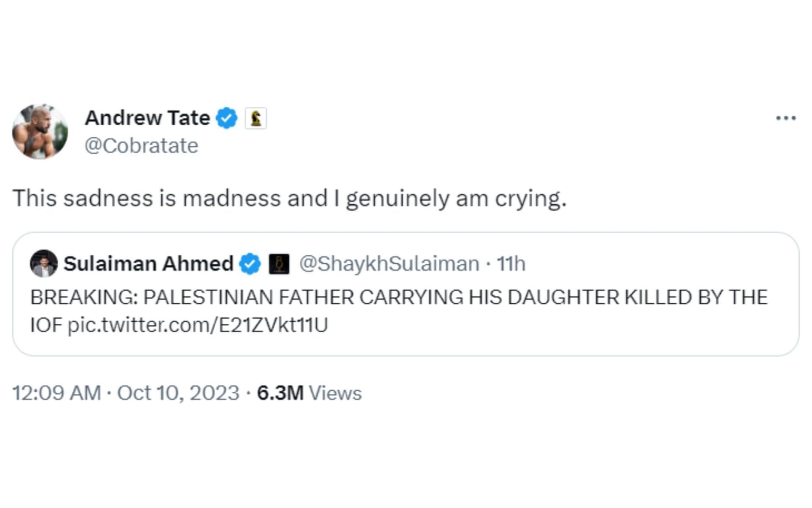Screen dimensions: 812x508
Task: Click the Oct 10, 2023 date
Action: (x=178, y=393)
